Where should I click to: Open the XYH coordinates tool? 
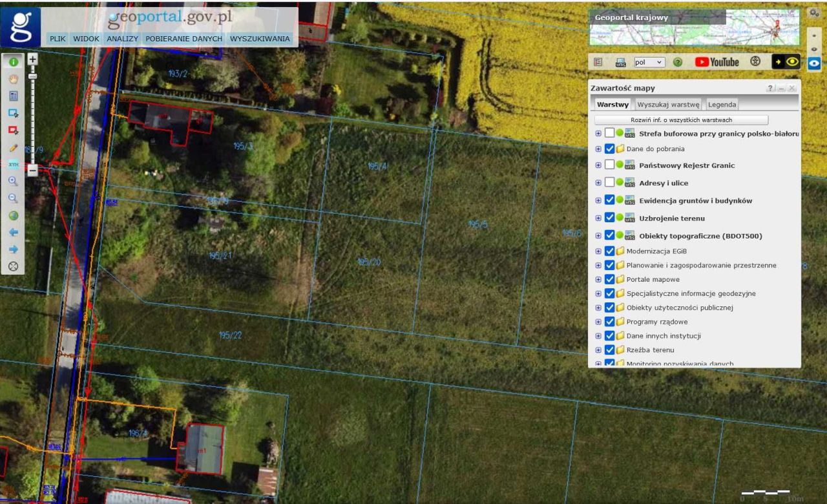[x=13, y=164]
